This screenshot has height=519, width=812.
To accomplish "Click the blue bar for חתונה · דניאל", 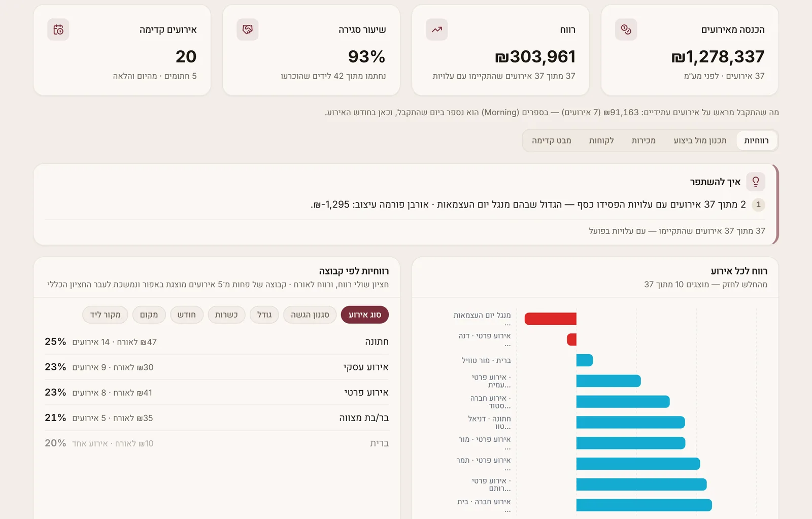I will tap(631, 422).
